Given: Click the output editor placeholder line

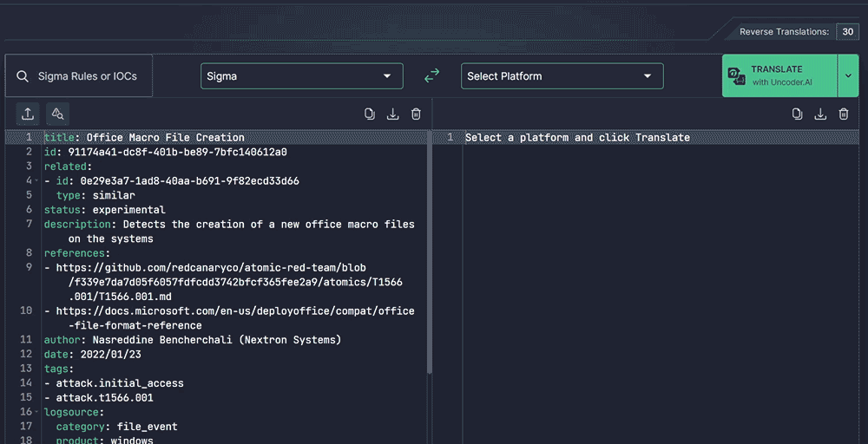Looking at the screenshot, I should click(577, 138).
